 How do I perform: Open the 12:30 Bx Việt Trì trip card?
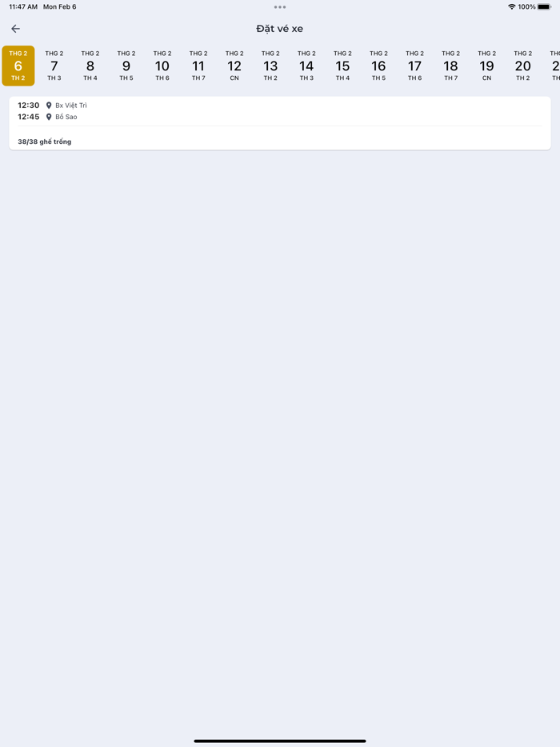coord(280,123)
